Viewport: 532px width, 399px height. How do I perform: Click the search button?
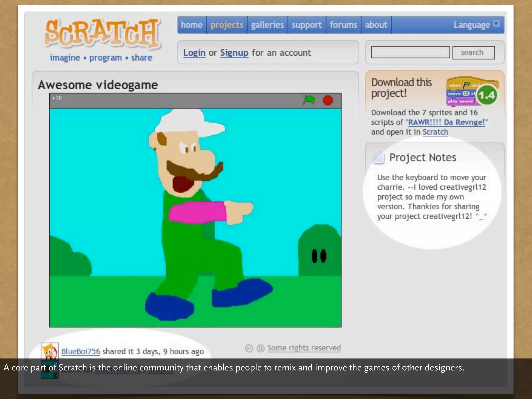473,52
